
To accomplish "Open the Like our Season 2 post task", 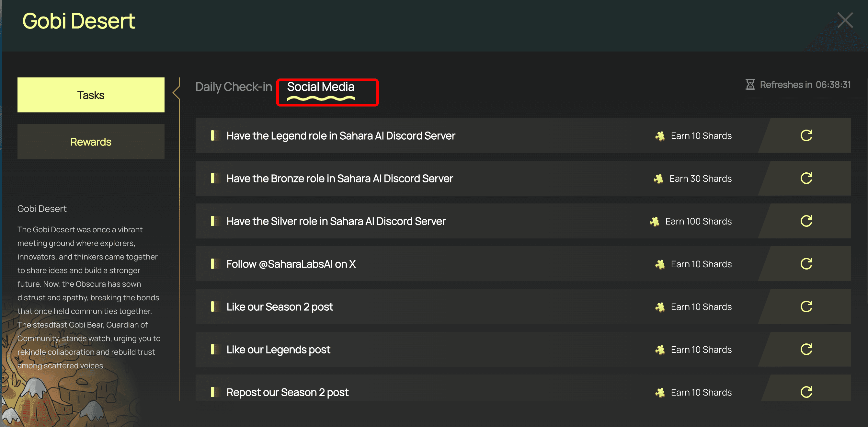I will tap(523, 307).
